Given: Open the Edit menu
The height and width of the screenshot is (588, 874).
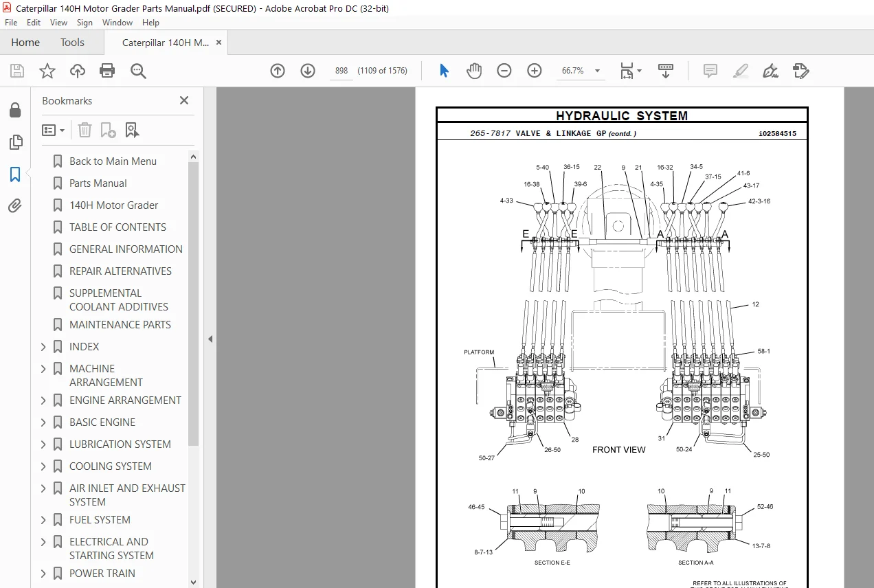Looking at the screenshot, I should pyautogui.click(x=34, y=23).
